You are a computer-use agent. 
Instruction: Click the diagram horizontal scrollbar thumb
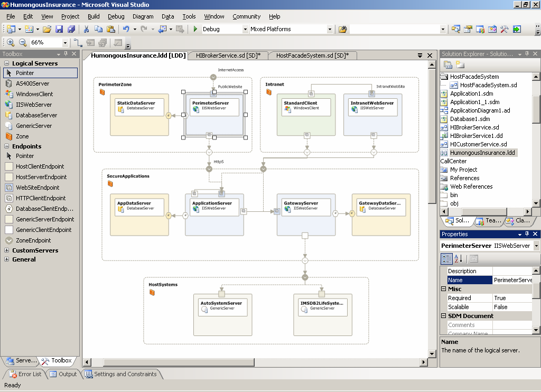tap(179, 362)
